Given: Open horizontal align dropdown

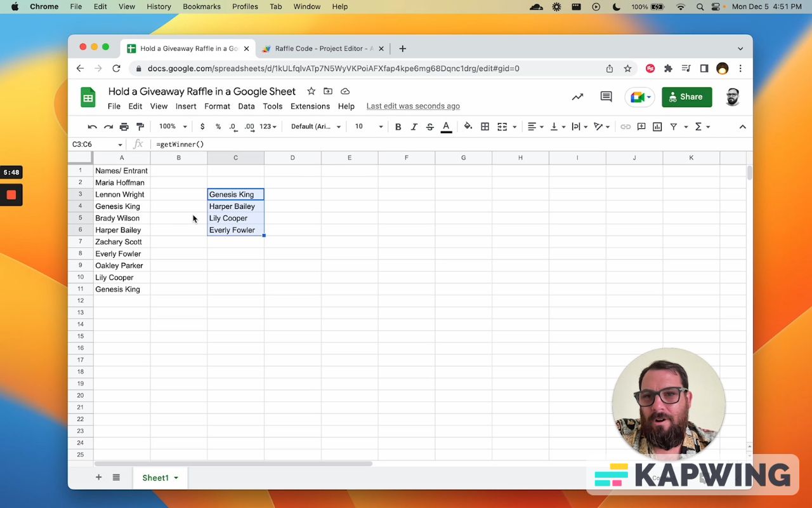Looking at the screenshot, I should point(536,127).
